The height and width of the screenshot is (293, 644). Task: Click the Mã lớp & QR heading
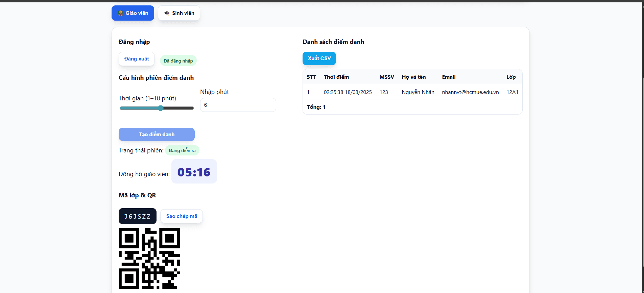(137, 195)
